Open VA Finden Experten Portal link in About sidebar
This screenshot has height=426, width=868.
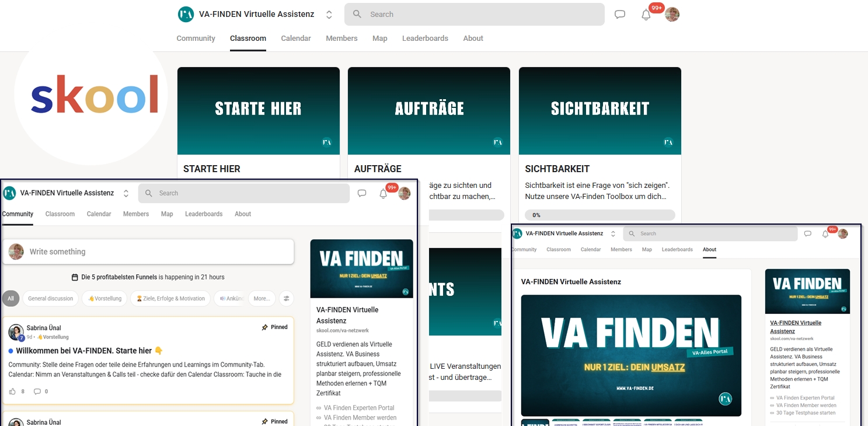[x=806, y=398]
